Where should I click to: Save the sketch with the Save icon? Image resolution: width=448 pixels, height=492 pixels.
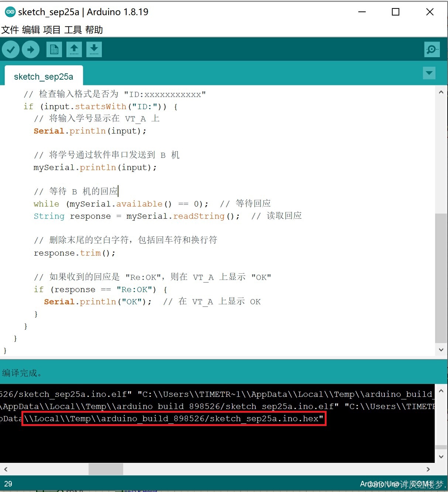[x=94, y=49]
